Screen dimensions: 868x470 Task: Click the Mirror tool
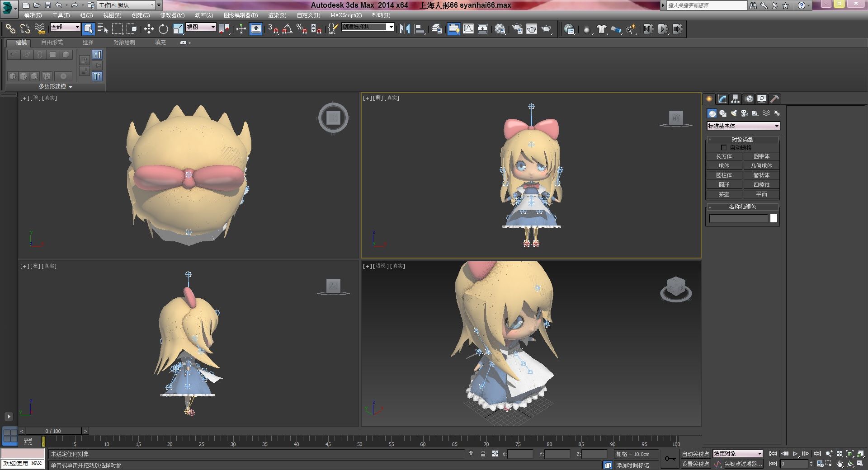coord(405,29)
